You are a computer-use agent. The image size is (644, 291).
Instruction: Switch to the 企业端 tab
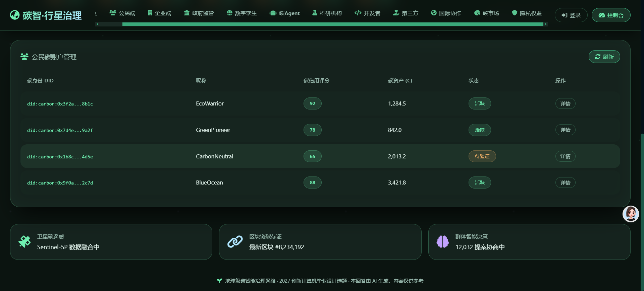[160, 13]
